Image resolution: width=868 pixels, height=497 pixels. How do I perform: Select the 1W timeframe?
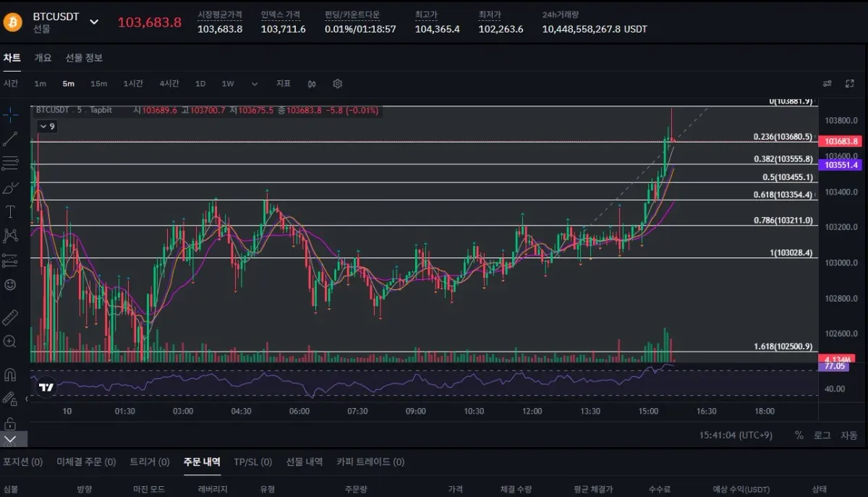[228, 84]
